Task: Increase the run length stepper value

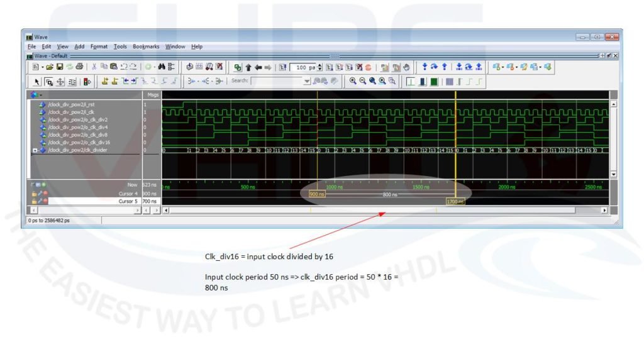Action: (319, 65)
